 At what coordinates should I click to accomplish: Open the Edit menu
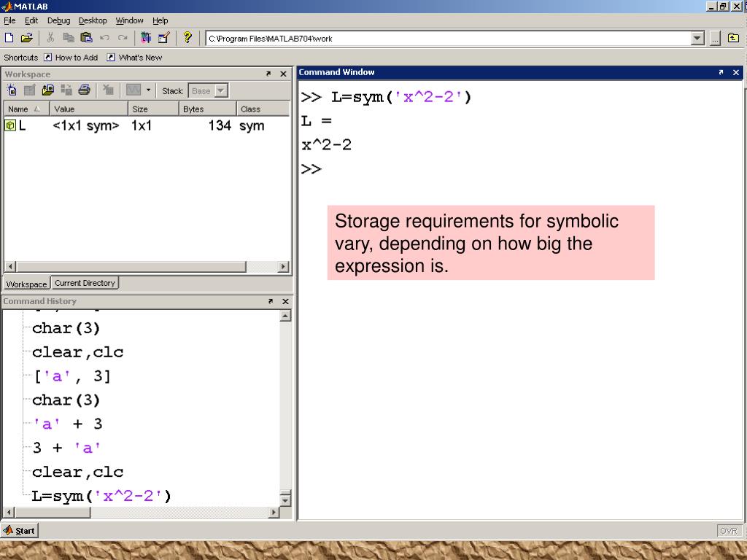click(31, 20)
